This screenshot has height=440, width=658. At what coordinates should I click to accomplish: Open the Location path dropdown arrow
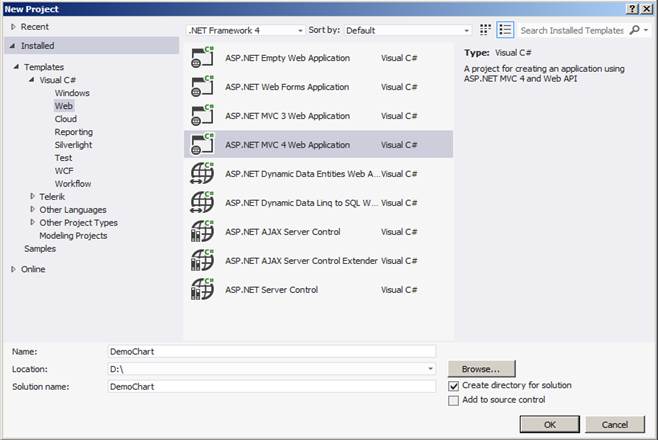pos(430,369)
